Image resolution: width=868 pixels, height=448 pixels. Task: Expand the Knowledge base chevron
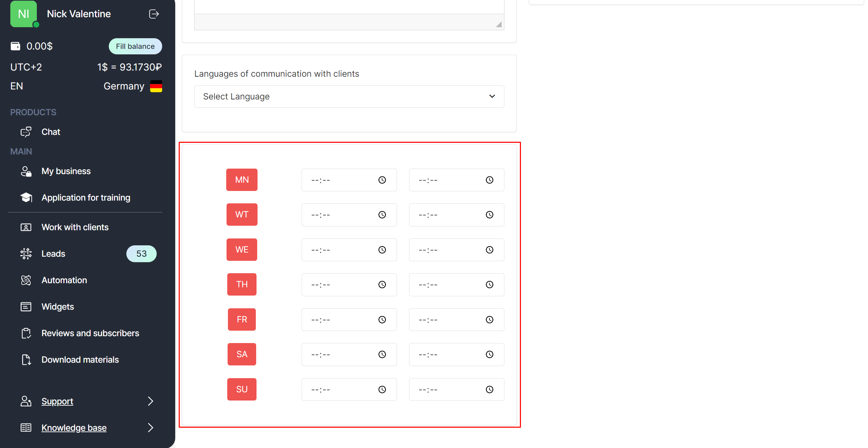coord(150,428)
